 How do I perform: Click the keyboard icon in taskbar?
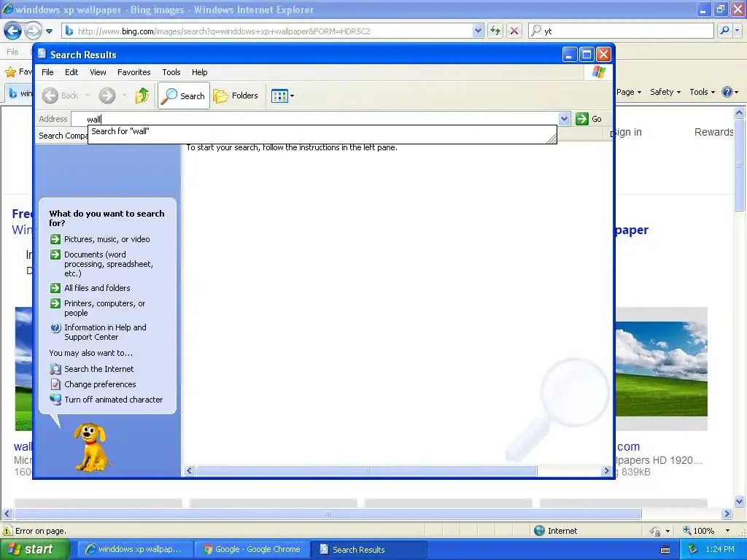pos(665,550)
